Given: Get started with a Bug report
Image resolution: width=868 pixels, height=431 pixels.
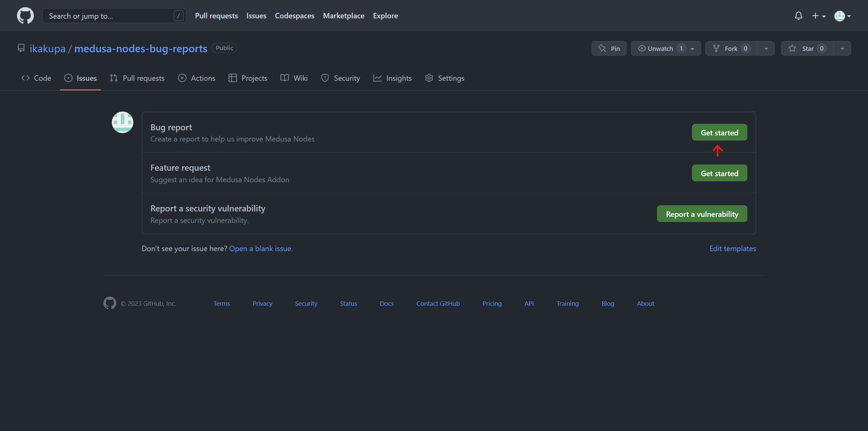Looking at the screenshot, I should click(x=719, y=132).
